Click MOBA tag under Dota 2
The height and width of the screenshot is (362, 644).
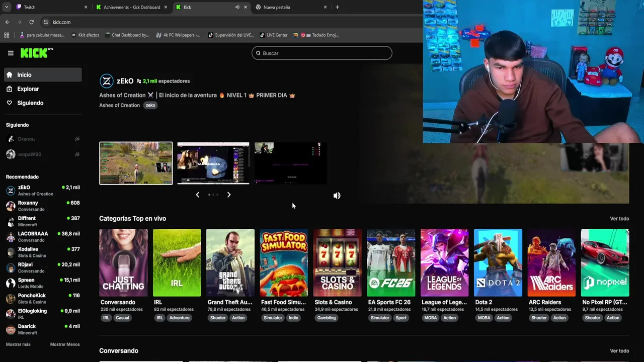[484, 318]
